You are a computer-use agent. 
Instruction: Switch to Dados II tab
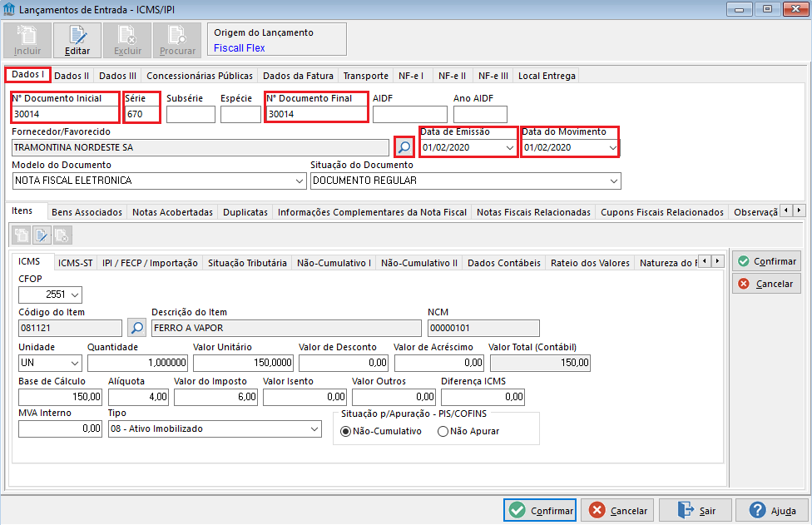tap(72, 76)
